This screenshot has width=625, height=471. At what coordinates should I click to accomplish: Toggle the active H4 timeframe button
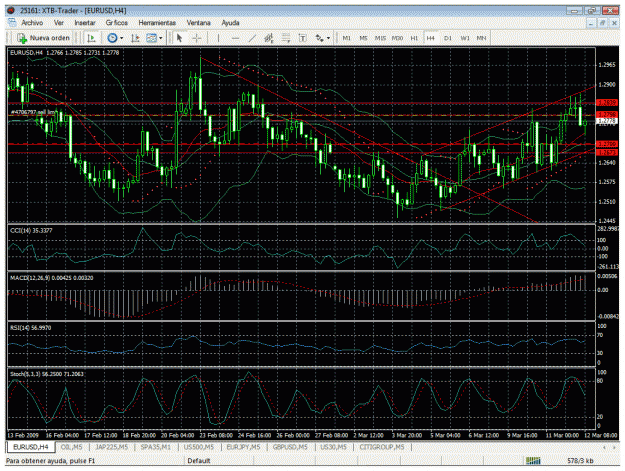(430, 38)
